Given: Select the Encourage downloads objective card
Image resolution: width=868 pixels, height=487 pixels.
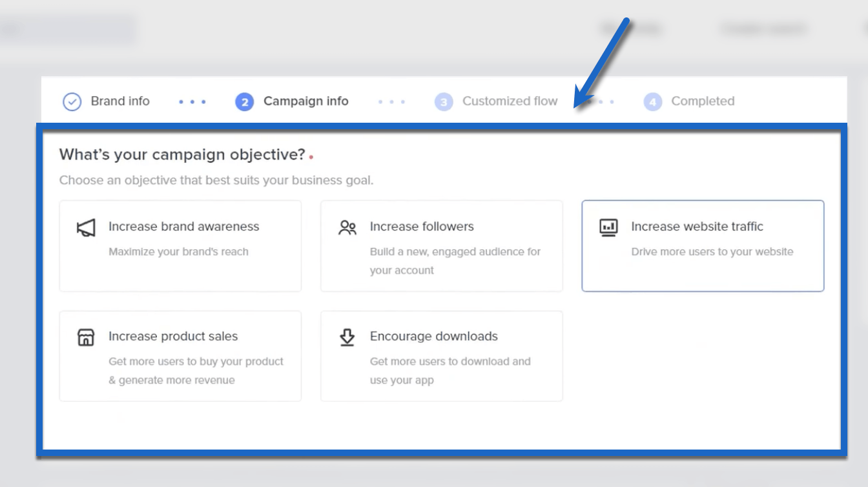Looking at the screenshot, I should (442, 355).
